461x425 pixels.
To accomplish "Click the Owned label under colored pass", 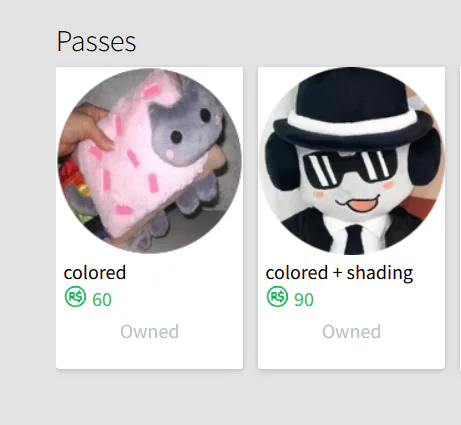I will tap(149, 332).
